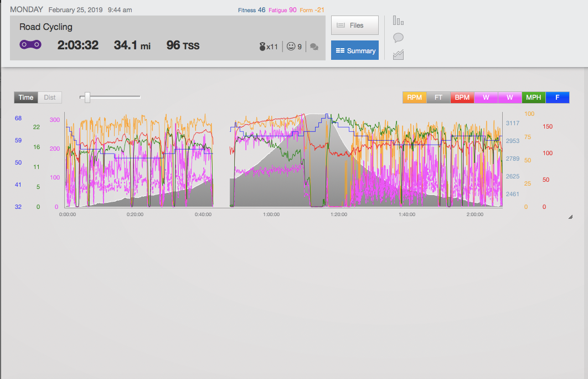This screenshot has height=379, width=588.
Task: Click the bar chart analysis icon
Action: pyautogui.click(x=398, y=19)
